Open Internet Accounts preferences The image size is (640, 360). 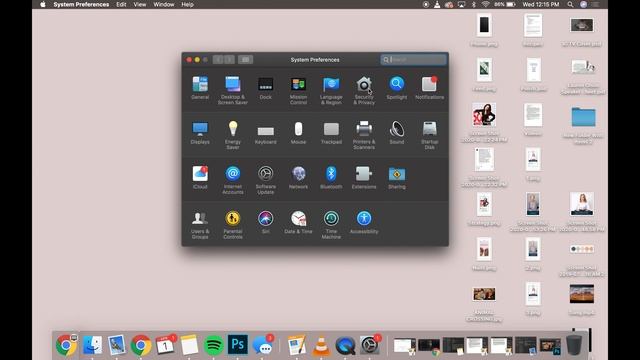click(233, 180)
